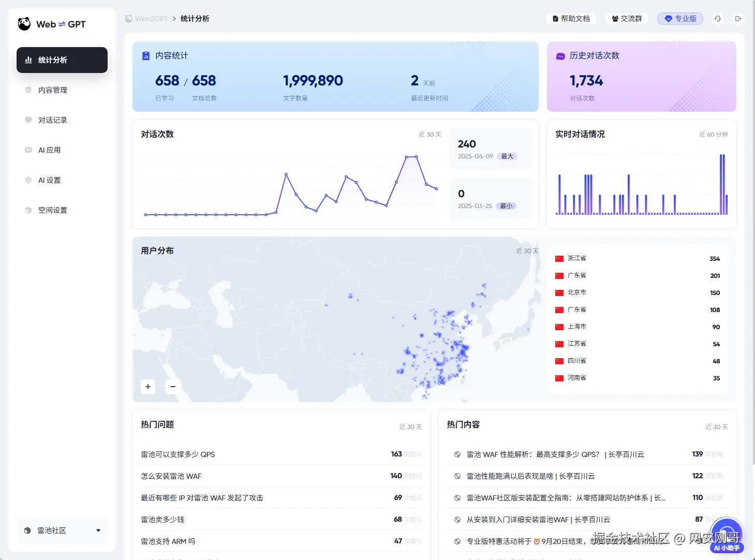Click the 240 maximum stat card
This screenshot has width=755, height=560.
pos(491,149)
